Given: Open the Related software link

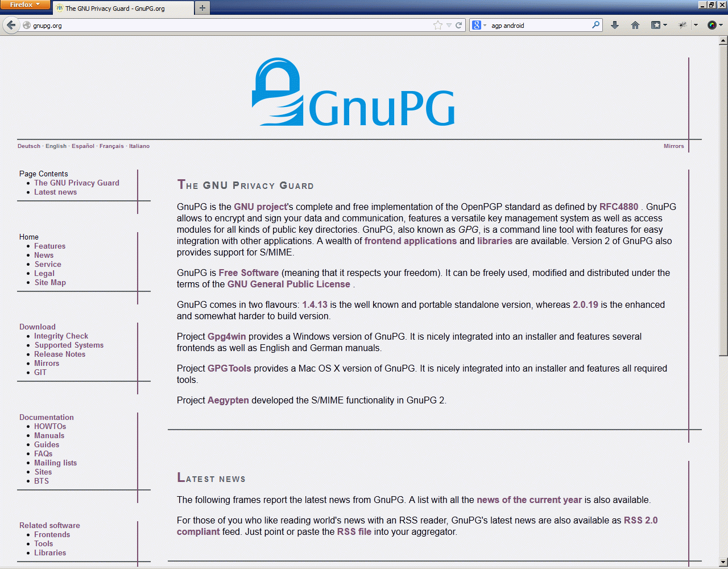Looking at the screenshot, I should pos(49,526).
